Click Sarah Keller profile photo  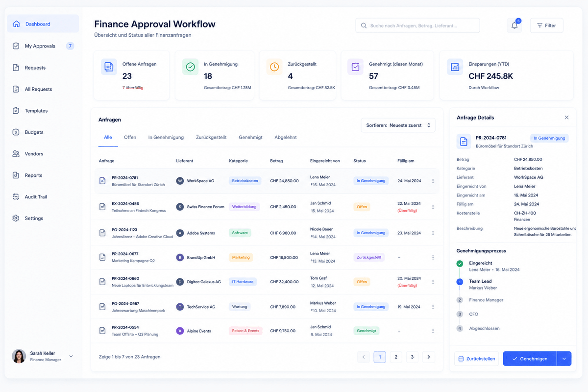click(19, 356)
